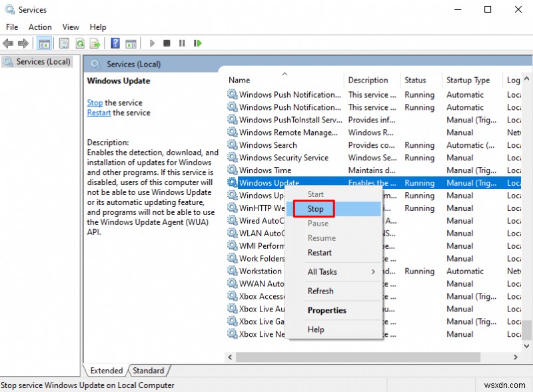Click gear icon of Windows Time service
Screen dimensions: 533x392
(232, 170)
